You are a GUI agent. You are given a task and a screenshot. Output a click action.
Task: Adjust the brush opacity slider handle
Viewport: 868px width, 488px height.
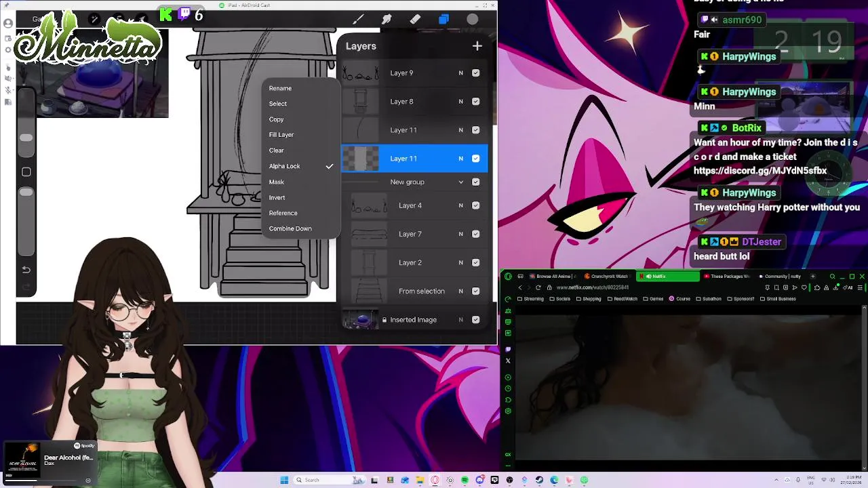26,192
